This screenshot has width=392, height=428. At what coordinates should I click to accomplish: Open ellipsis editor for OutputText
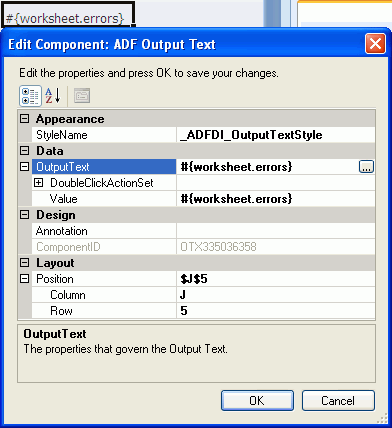366,167
